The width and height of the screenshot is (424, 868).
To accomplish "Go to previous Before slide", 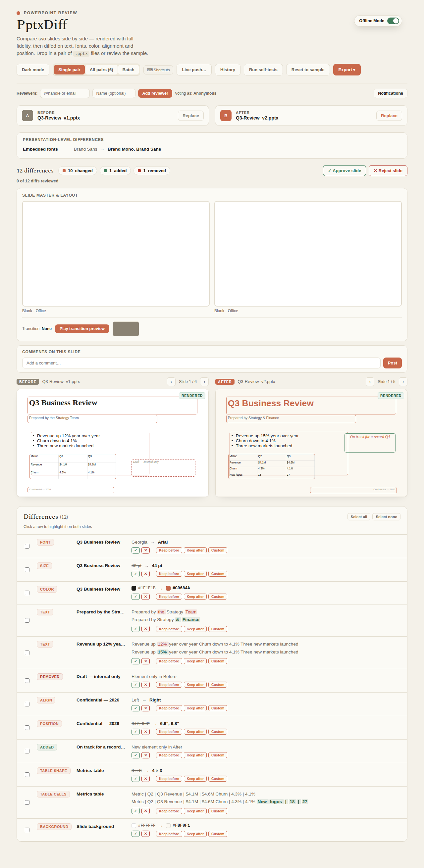I will pos(171,382).
